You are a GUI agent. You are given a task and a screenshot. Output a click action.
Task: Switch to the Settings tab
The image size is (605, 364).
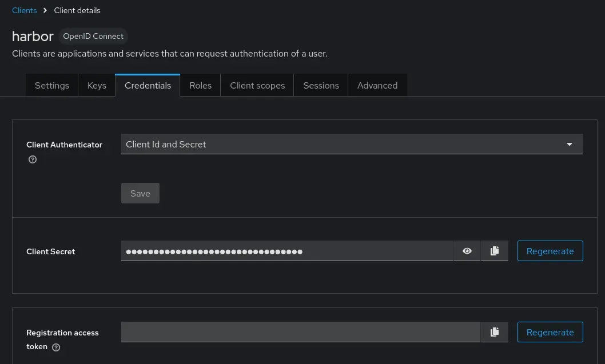(51, 85)
